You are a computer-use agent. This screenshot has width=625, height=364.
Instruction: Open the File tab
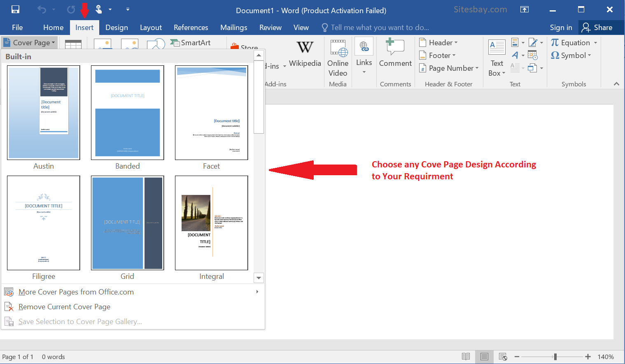pyautogui.click(x=17, y=28)
